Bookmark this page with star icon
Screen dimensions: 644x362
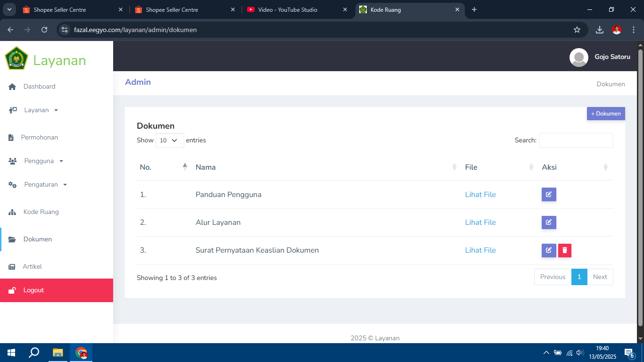(577, 30)
